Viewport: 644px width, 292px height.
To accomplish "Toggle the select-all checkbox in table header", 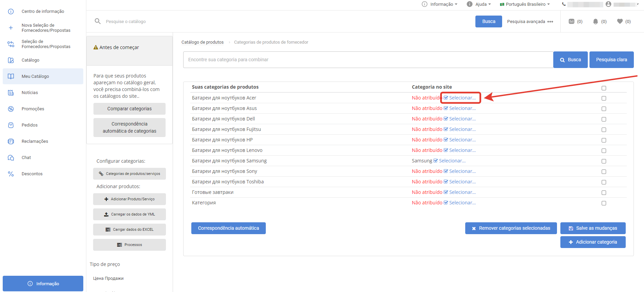I will tap(604, 88).
